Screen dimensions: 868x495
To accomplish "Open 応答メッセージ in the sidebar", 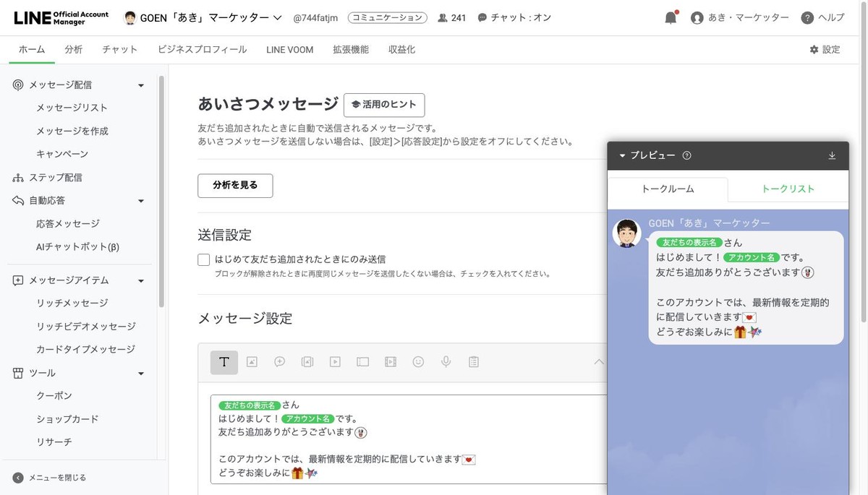I will (68, 224).
